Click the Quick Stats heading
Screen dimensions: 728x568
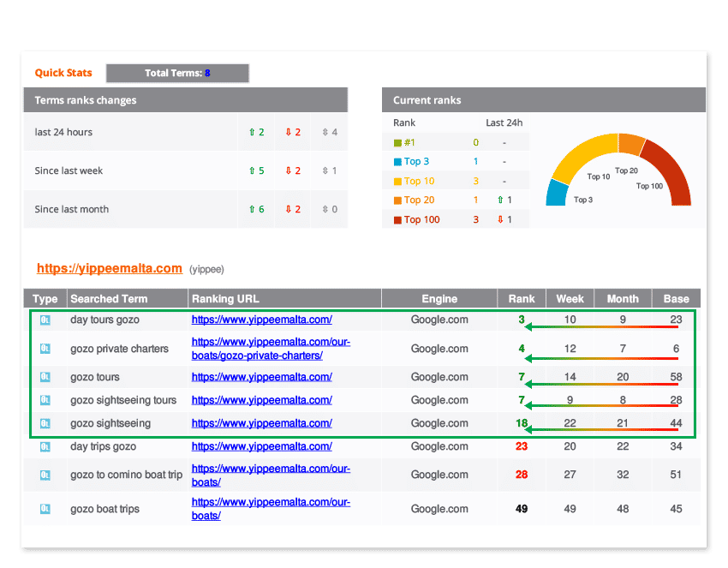tap(63, 73)
